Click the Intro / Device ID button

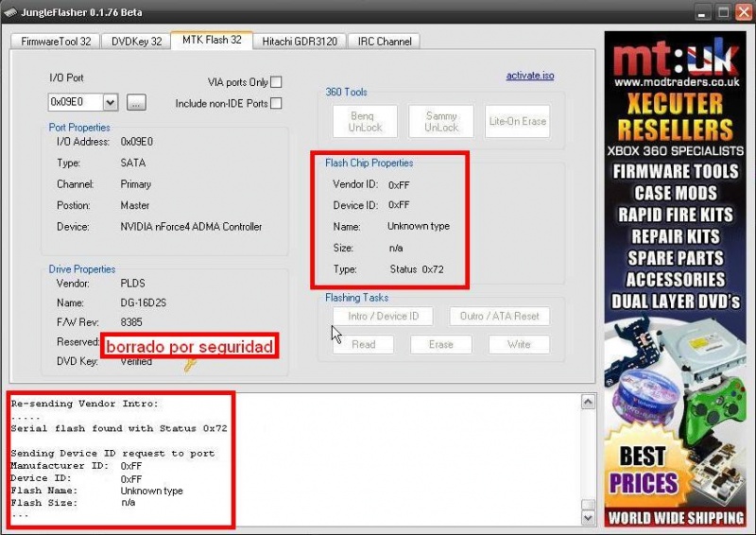tap(383, 317)
